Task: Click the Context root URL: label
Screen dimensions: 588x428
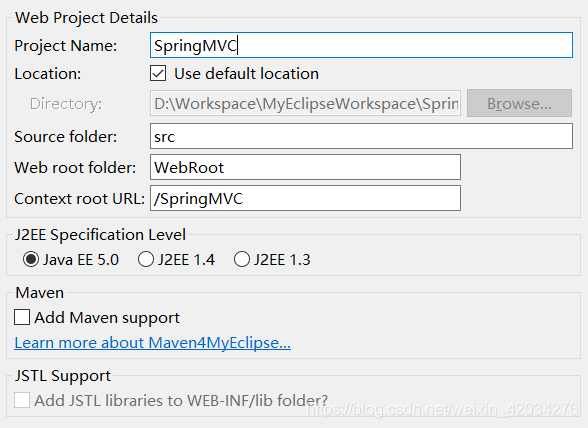Action: (80, 198)
